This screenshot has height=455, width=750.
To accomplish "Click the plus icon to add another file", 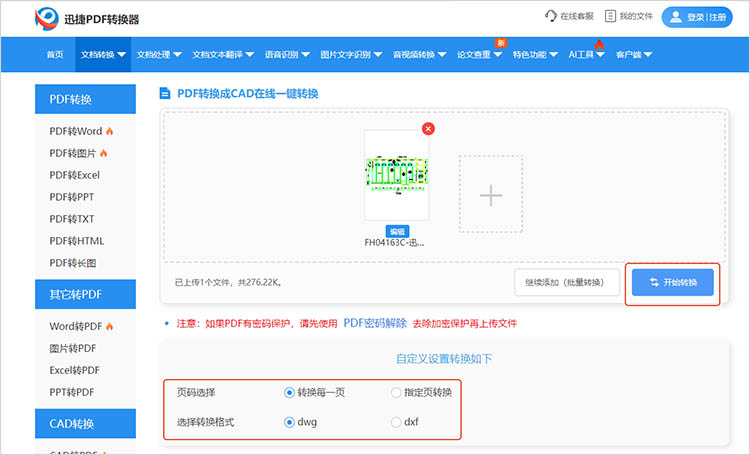I will pyautogui.click(x=491, y=195).
